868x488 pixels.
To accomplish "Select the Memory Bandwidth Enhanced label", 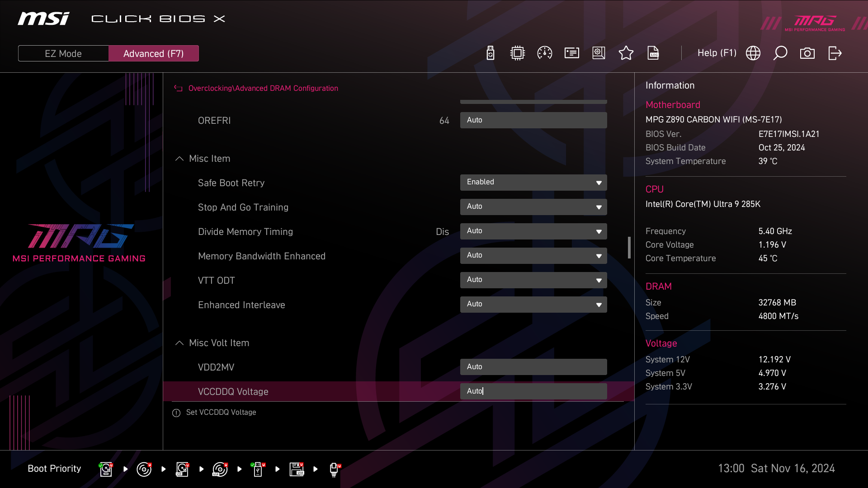I will click(262, 256).
